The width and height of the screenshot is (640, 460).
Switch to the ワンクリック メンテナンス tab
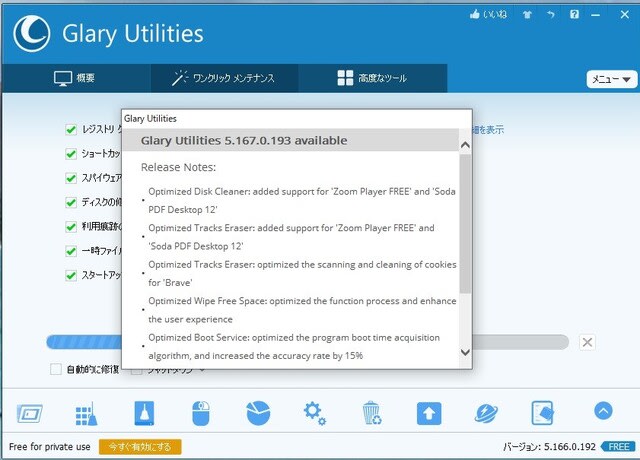pos(224,78)
